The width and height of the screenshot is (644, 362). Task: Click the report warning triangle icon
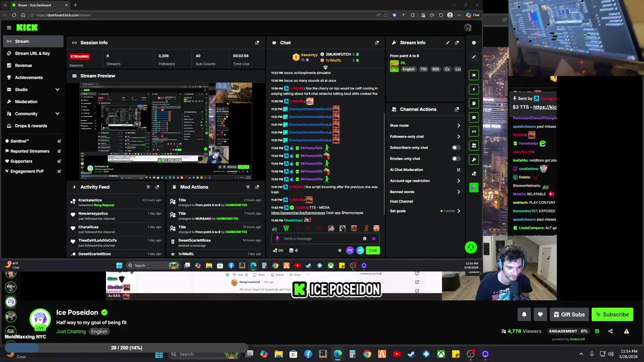coord(626,331)
